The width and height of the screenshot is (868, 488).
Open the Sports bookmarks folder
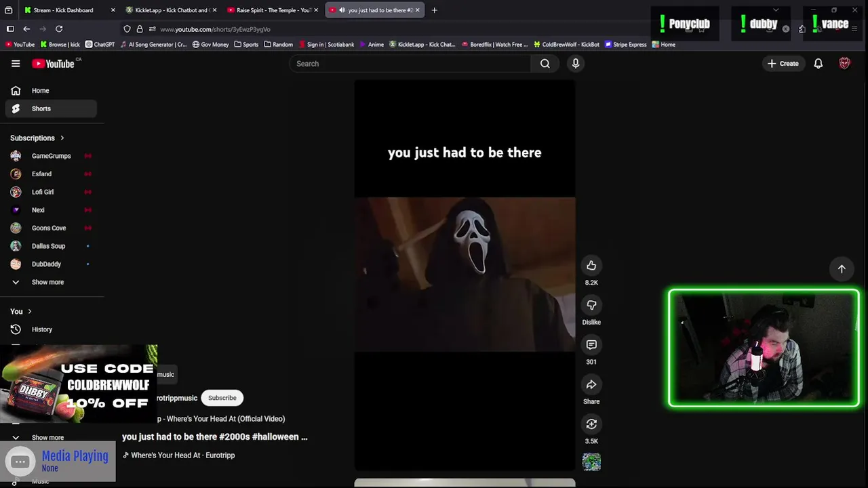coord(246,45)
